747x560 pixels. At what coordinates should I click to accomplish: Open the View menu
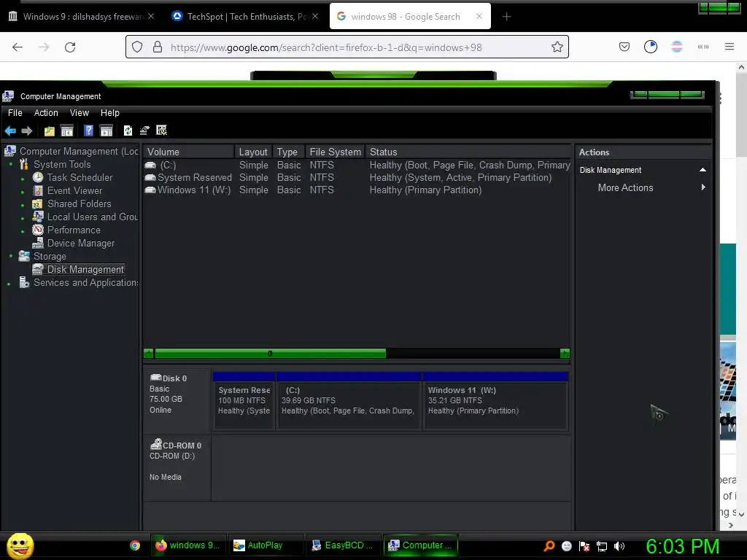pyautogui.click(x=79, y=113)
